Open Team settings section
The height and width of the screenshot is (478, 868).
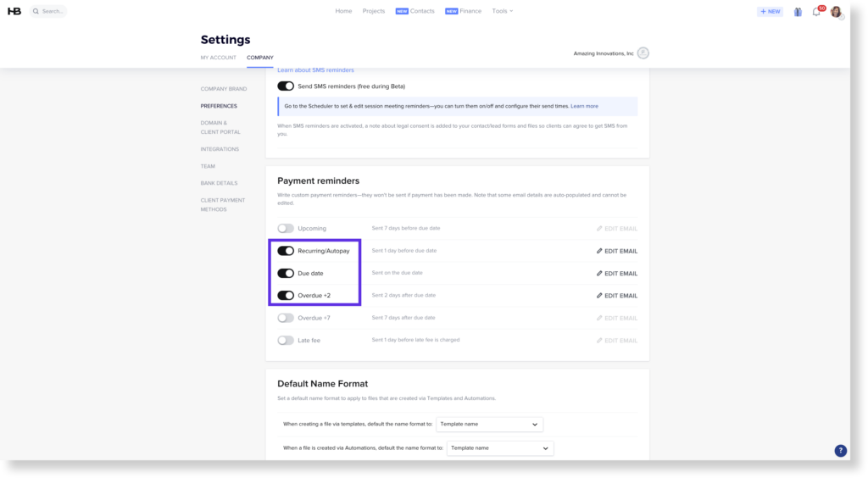[208, 166]
